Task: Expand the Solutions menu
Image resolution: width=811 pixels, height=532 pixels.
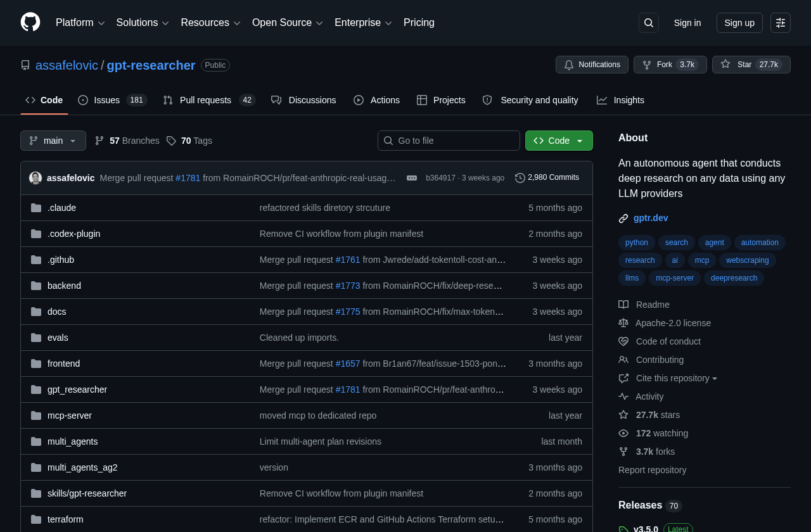Action: 143,23
